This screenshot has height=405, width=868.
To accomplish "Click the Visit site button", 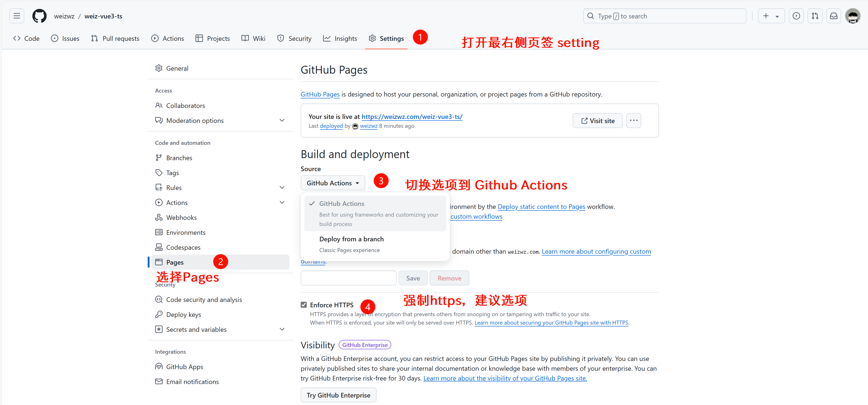I will (x=597, y=120).
